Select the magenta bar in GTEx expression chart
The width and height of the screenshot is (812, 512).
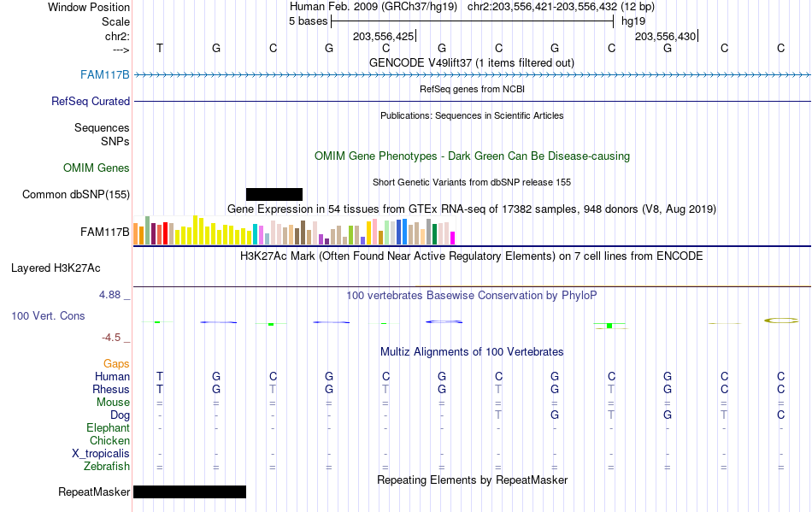coord(453,238)
